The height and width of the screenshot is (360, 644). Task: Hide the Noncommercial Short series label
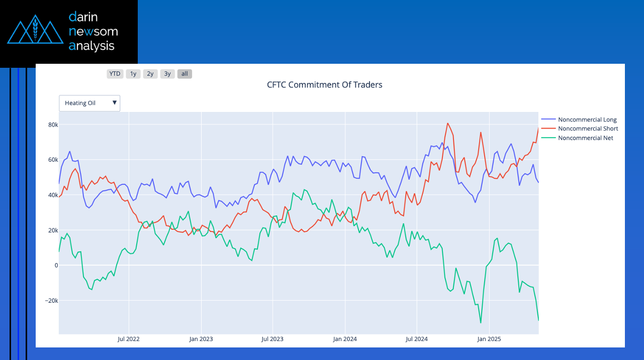(588, 129)
